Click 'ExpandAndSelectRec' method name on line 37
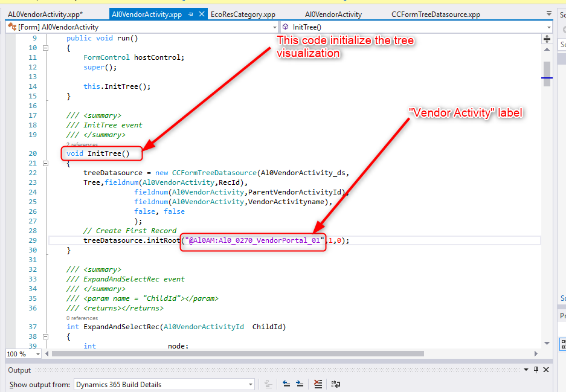The height and width of the screenshot is (392, 566). [121, 327]
